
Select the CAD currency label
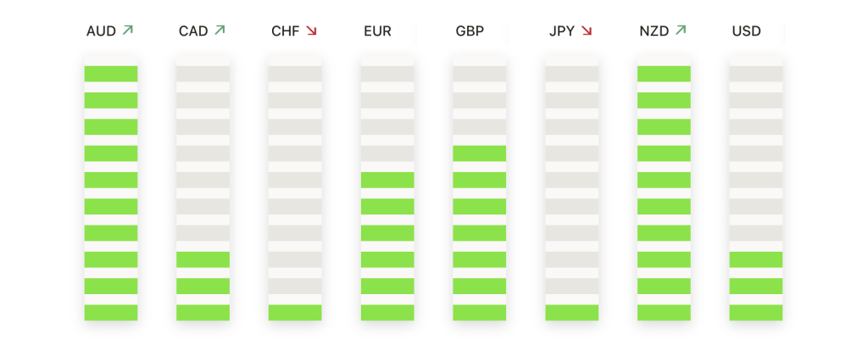tap(193, 31)
